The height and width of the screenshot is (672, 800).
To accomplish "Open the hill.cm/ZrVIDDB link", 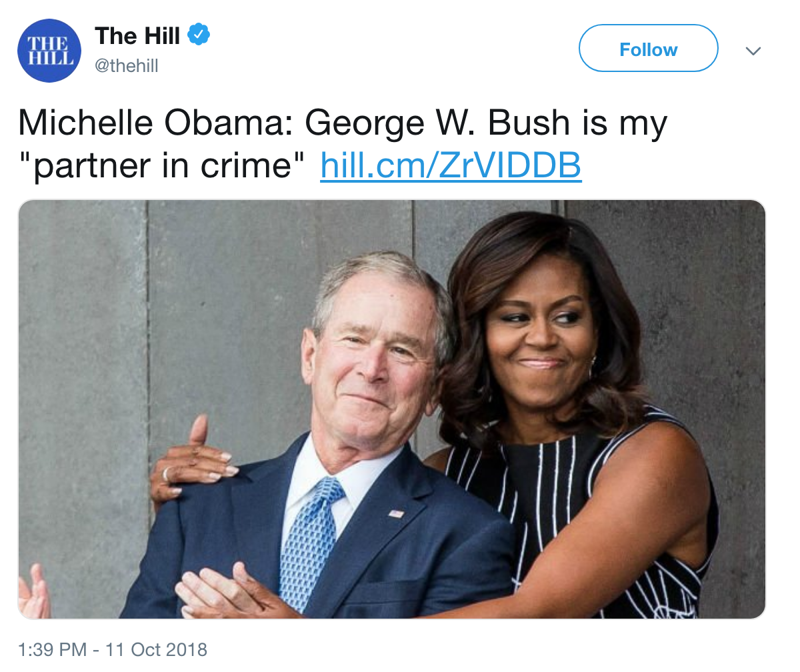I will click(451, 165).
